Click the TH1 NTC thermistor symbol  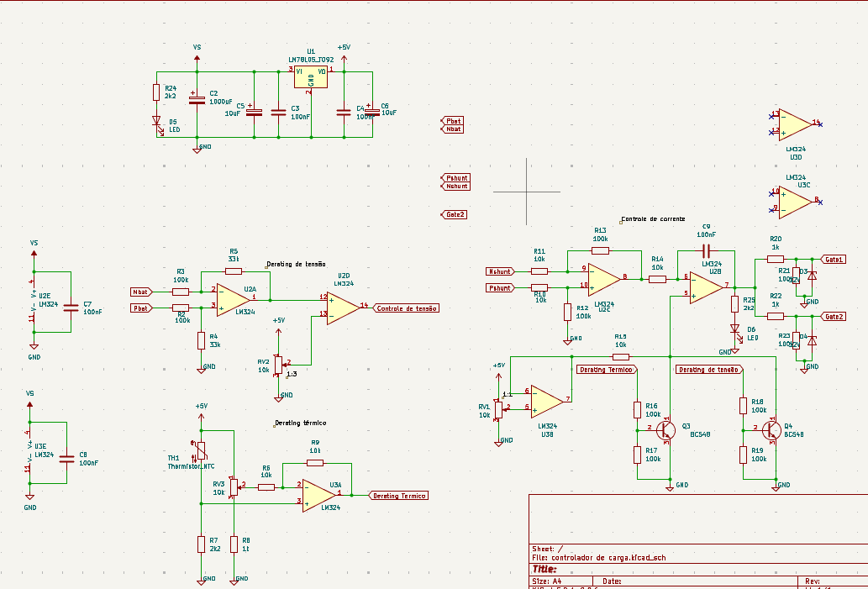[200, 450]
